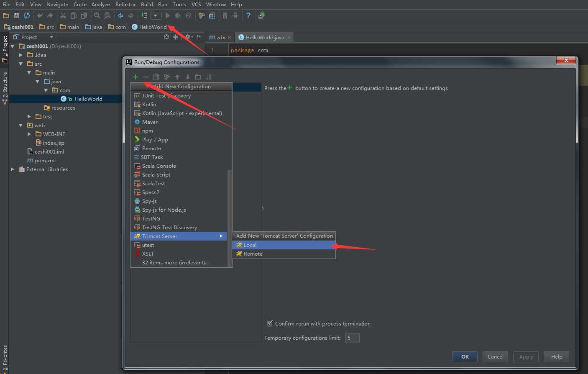Open the Analyze menu
588x374 pixels.
click(100, 4)
